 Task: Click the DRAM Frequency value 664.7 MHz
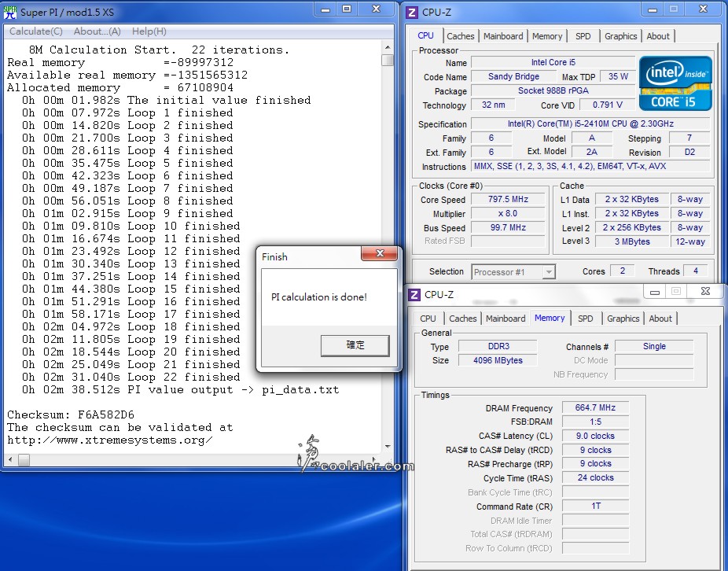pyautogui.click(x=595, y=408)
